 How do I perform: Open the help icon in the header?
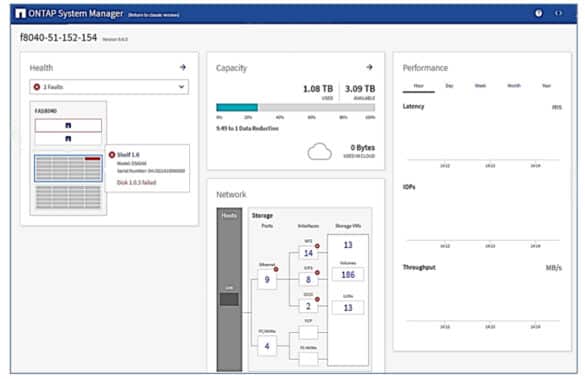click(x=539, y=13)
